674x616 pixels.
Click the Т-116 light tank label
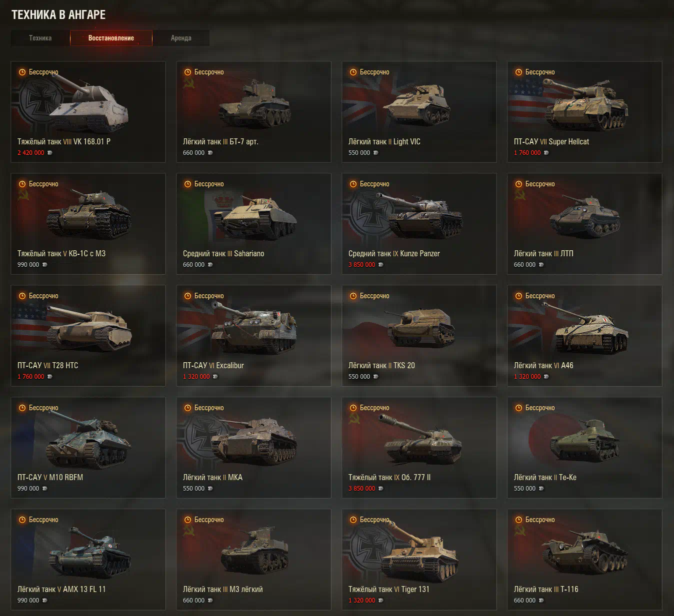[x=546, y=589]
